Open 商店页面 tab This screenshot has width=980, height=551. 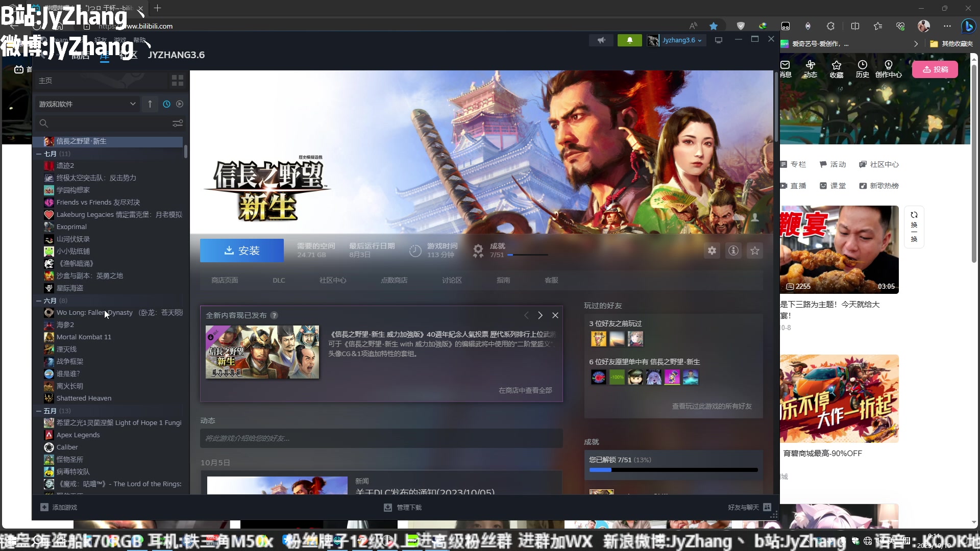(225, 280)
